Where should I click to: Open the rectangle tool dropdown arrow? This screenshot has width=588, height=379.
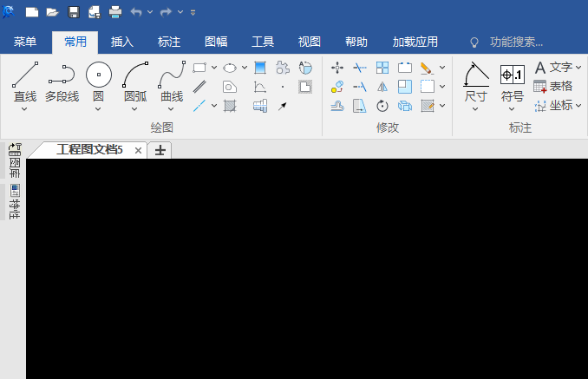214,68
